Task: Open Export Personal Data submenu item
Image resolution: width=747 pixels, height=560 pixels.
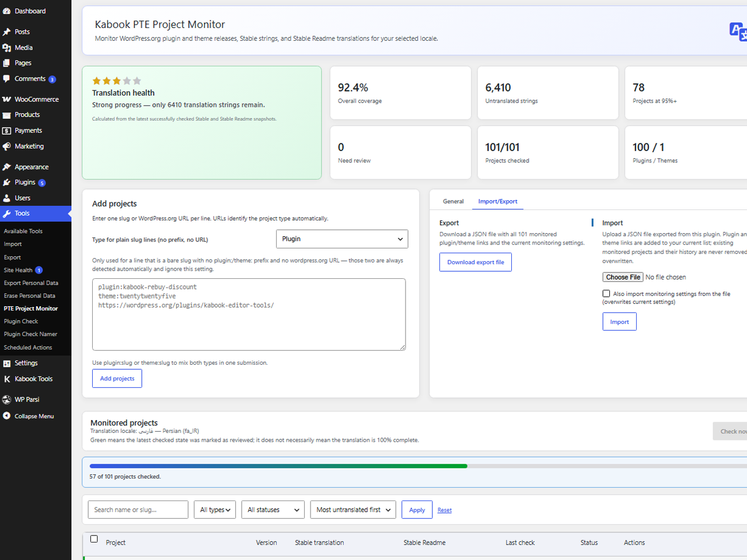Action: (31, 283)
